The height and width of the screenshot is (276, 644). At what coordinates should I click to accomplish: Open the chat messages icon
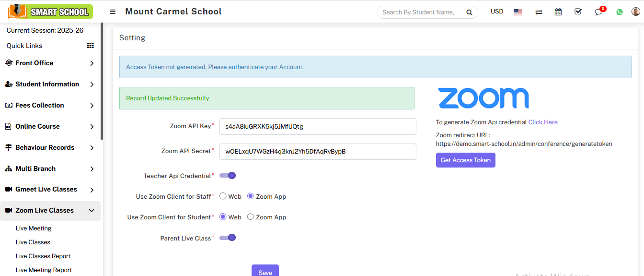598,12
